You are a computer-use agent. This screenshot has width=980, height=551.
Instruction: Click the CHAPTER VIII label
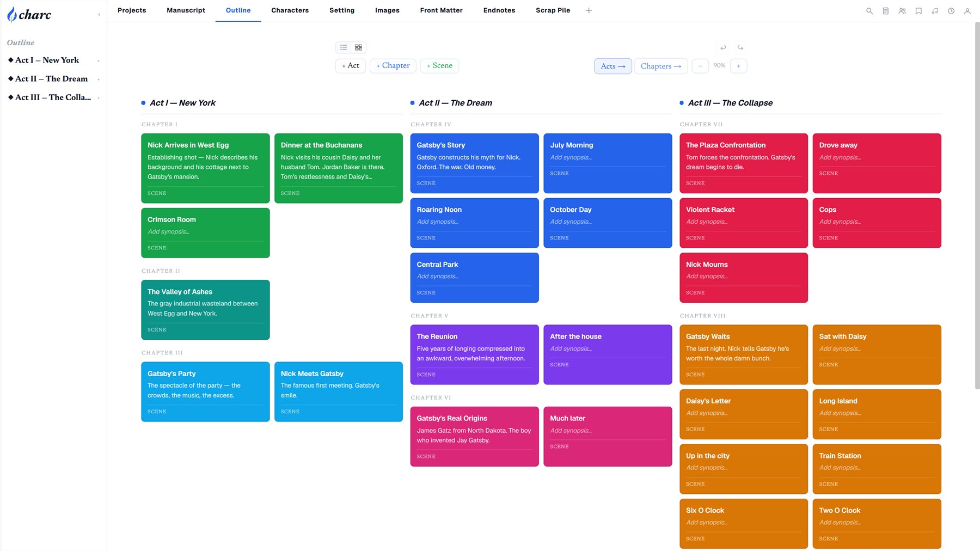point(702,316)
